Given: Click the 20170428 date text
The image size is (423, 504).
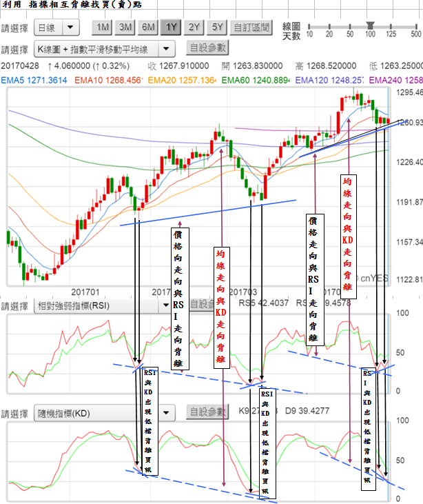Looking at the screenshot, I should coord(20,66).
